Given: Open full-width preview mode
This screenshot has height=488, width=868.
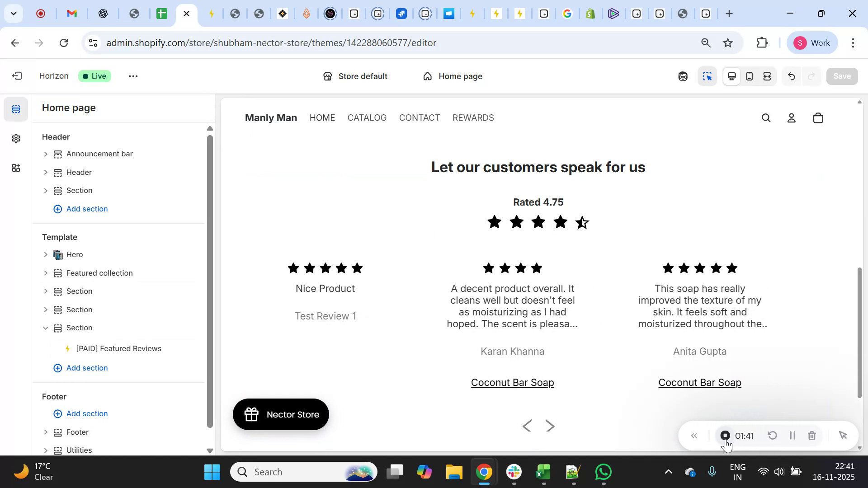Looking at the screenshot, I should (x=767, y=76).
